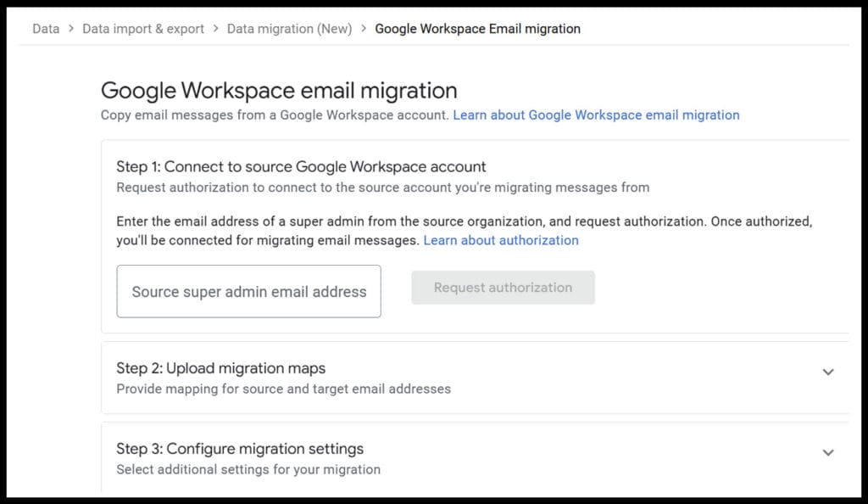Select Google Workspace Email migration breadcrumb item

coord(477,28)
